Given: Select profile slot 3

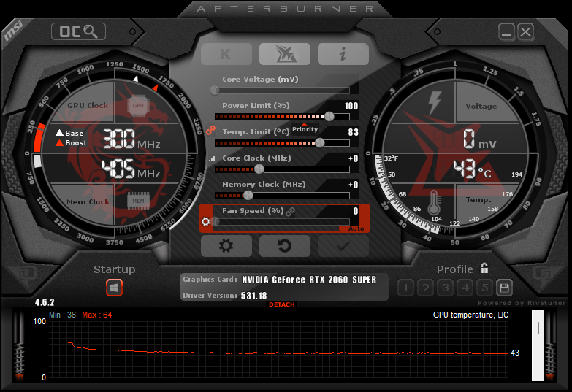Looking at the screenshot, I should click(x=445, y=288).
